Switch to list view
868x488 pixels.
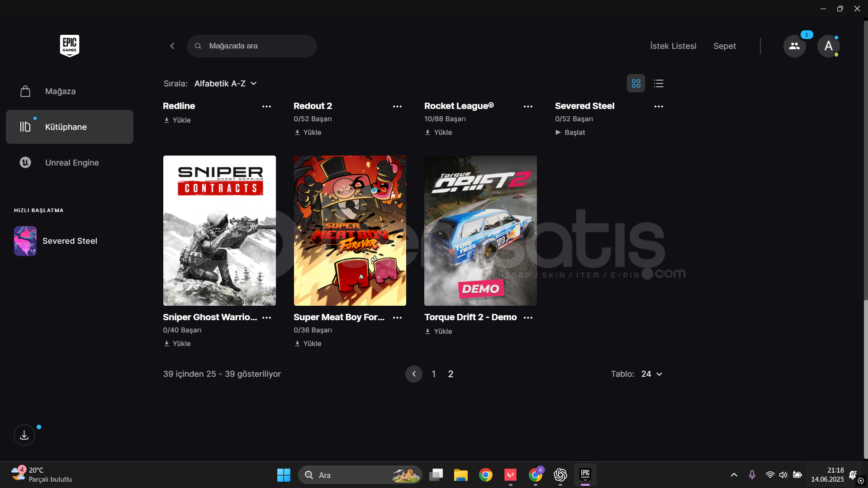[659, 84]
